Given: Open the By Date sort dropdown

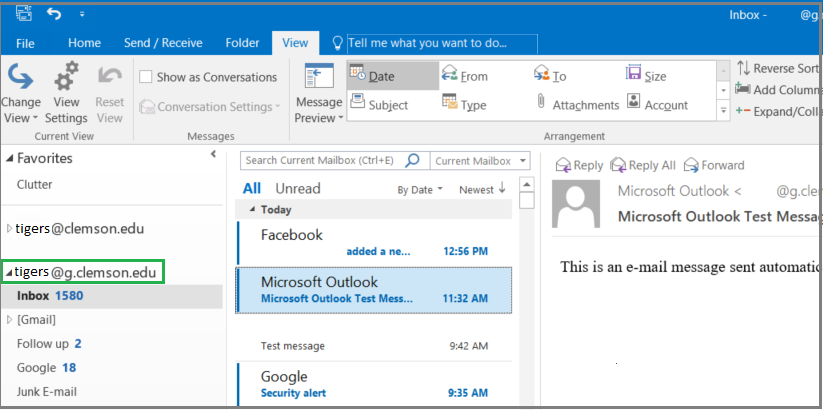Looking at the screenshot, I should (420, 190).
